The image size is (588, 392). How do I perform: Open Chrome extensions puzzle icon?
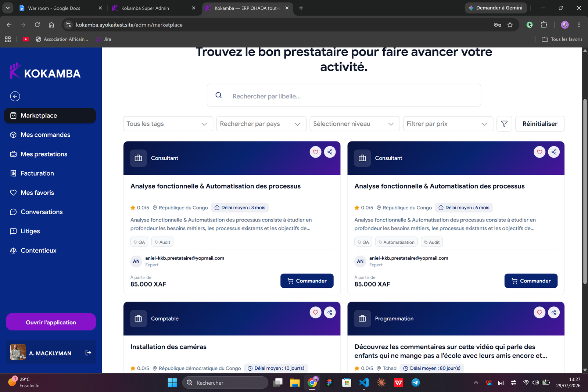pos(544,25)
